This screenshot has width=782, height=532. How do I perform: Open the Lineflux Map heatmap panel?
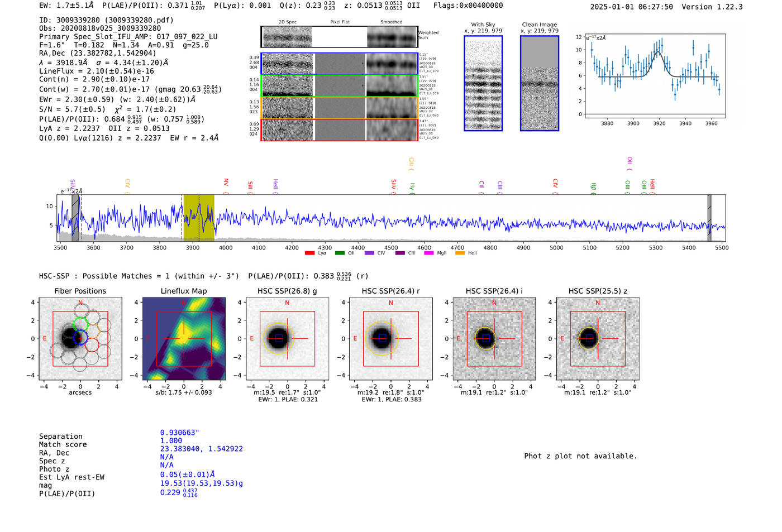click(184, 339)
